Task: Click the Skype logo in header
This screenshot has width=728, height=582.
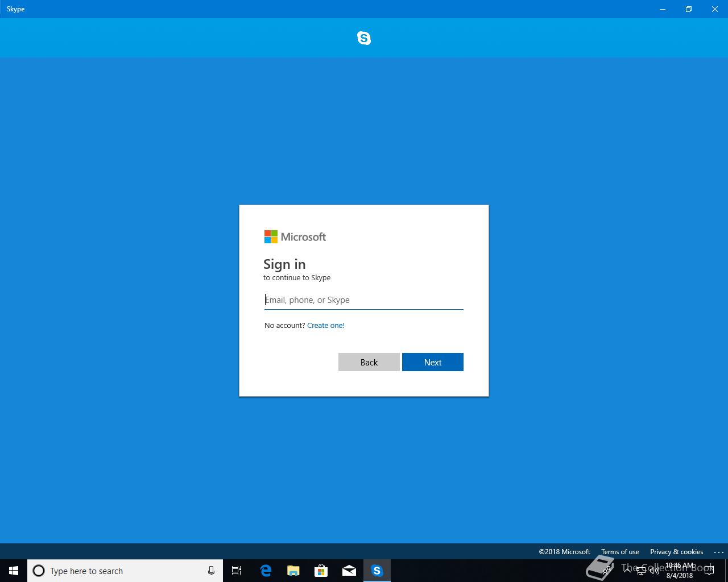Action: [x=364, y=38]
